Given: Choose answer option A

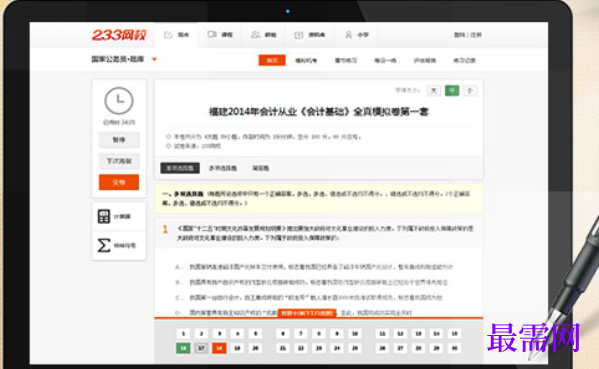Looking at the screenshot, I should (313, 267).
